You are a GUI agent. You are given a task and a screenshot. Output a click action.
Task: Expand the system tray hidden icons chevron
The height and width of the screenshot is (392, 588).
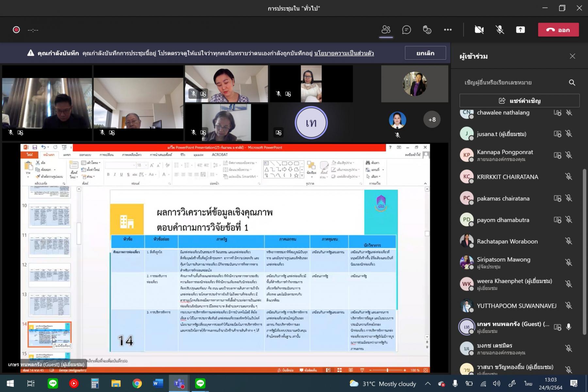point(428,384)
